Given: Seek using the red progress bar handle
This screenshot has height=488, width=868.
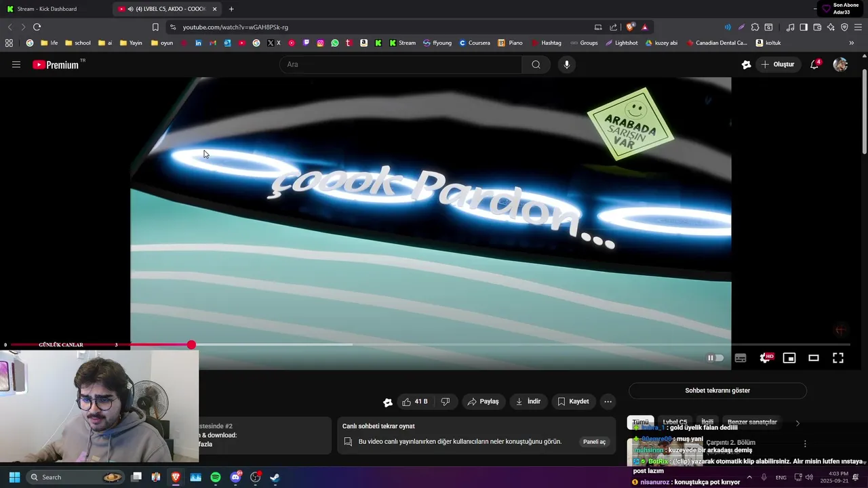Looking at the screenshot, I should point(191,345).
